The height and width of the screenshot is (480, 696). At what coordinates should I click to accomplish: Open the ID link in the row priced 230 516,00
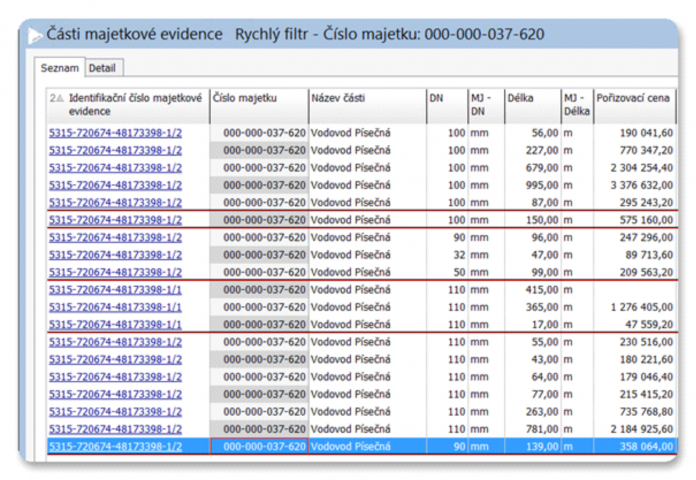coord(115,342)
